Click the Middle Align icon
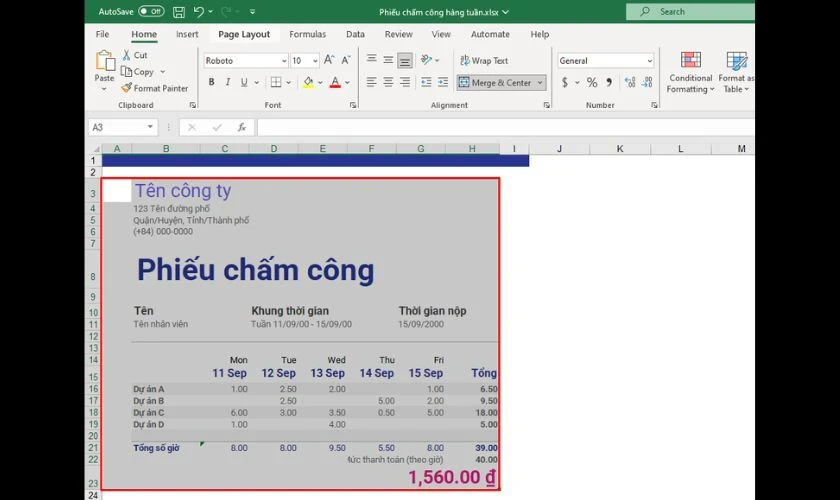This screenshot has height=500, width=840. pos(388,60)
